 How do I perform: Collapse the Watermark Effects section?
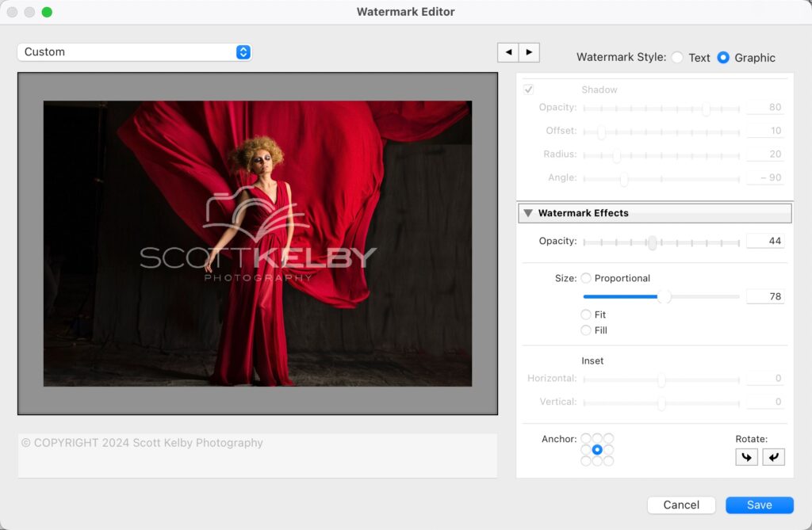527,213
